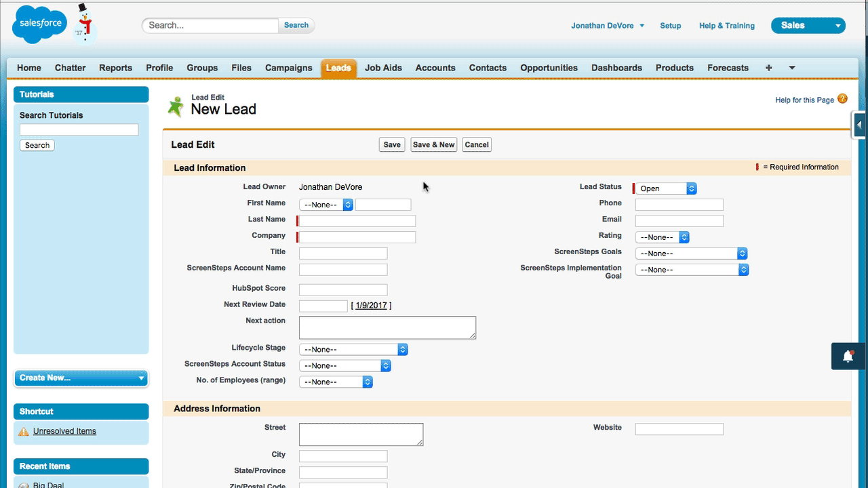Viewport: 868px width, 488px height.
Task: Expand the Create New menu
Action: (81, 378)
